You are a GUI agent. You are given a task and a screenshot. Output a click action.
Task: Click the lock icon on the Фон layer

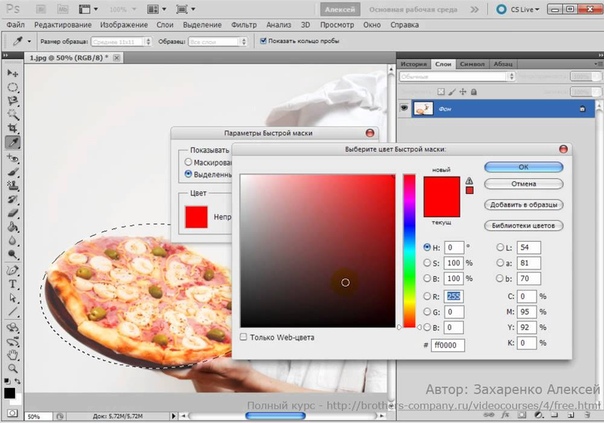[581, 108]
